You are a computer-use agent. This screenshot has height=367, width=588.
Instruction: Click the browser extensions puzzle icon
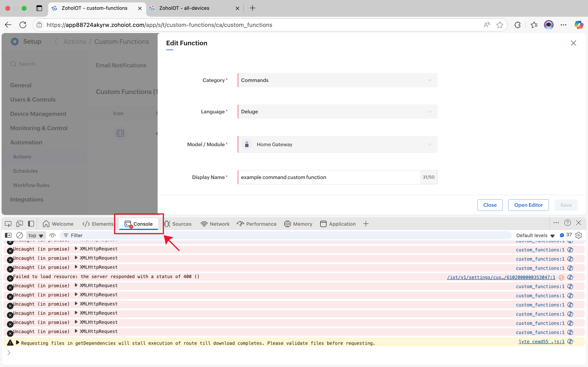[518, 25]
